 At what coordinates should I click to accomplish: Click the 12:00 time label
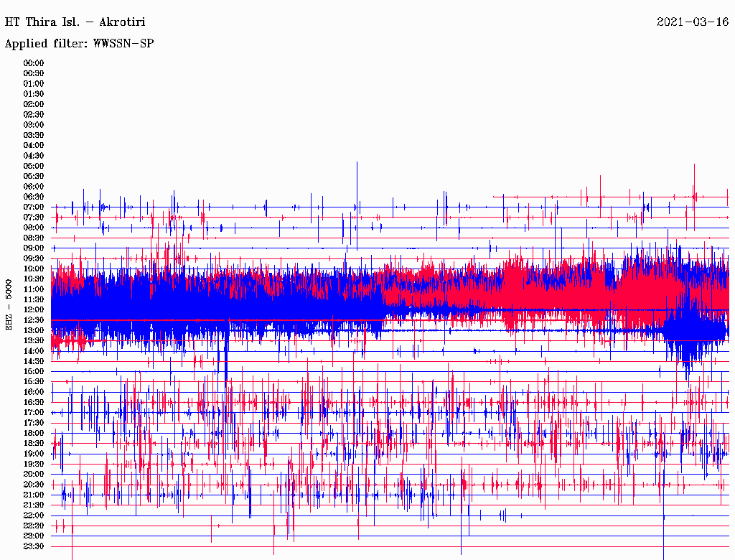coord(34,310)
